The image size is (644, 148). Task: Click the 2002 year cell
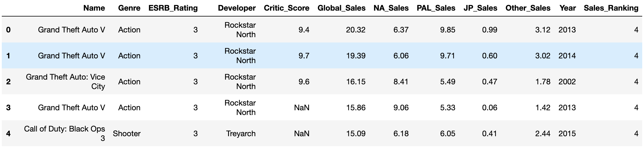pos(567,82)
